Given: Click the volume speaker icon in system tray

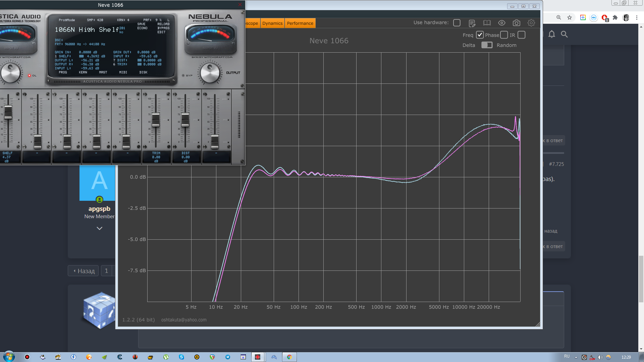Looking at the screenshot, I should pos(600,357).
